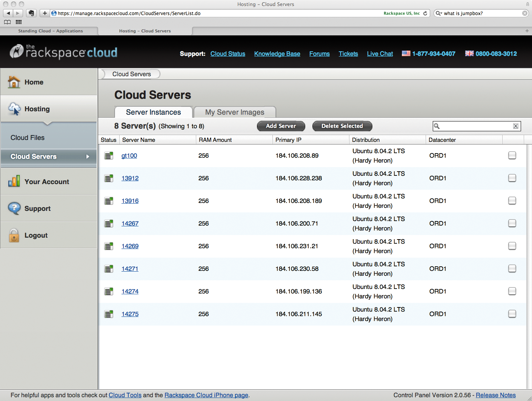
Task: Check the checkbox for server 14275
Action: tap(512, 314)
